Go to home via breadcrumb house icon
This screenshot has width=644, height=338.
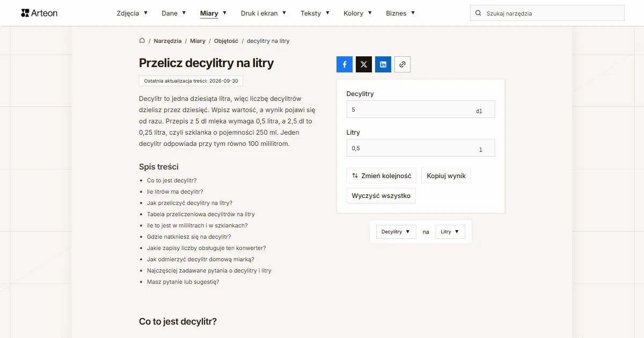tap(142, 41)
